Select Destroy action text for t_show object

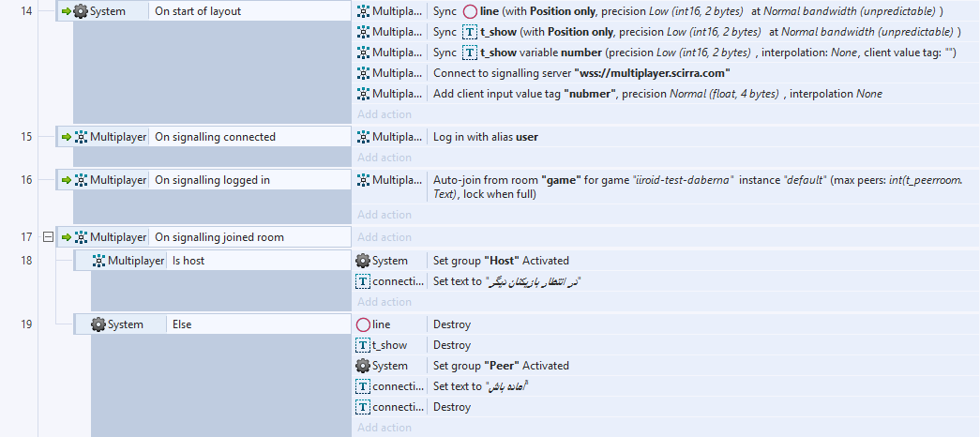click(452, 345)
